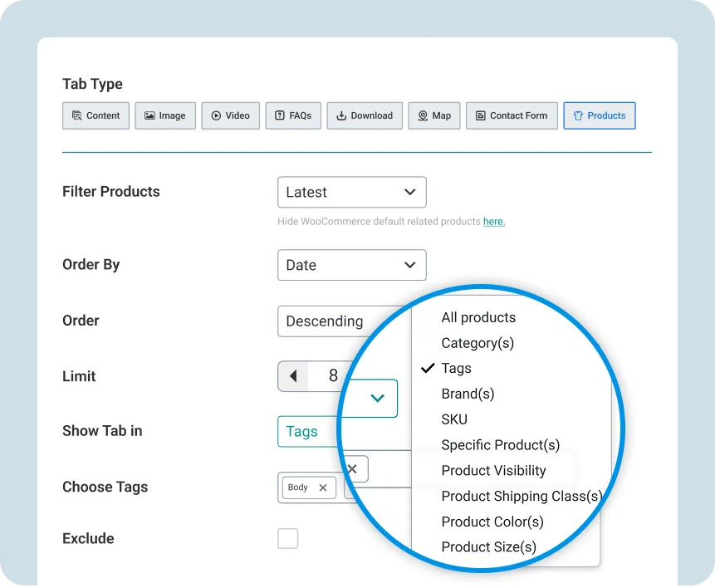Enable the Exclude checkbox
Screen dimensions: 715x588
[x=287, y=538]
